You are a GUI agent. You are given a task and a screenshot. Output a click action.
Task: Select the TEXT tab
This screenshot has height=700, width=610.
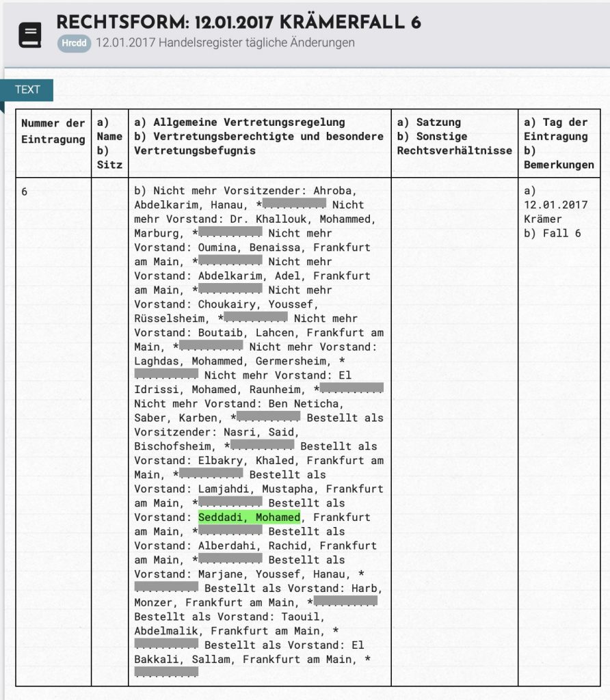click(27, 90)
